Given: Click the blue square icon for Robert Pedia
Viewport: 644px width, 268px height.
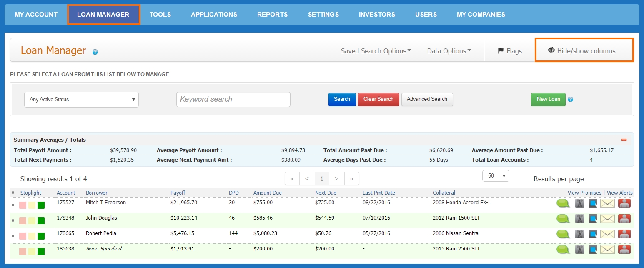Looking at the screenshot, I should tap(592, 234).
